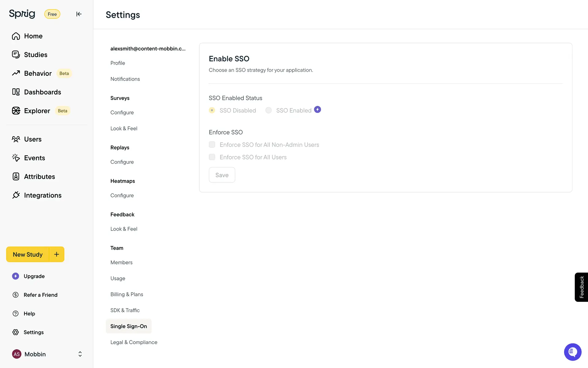This screenshot has width=588, height=368.
Task: Expand the Mobbin workspace switcher
Action: pyautogui.click(x=80, y=354)
